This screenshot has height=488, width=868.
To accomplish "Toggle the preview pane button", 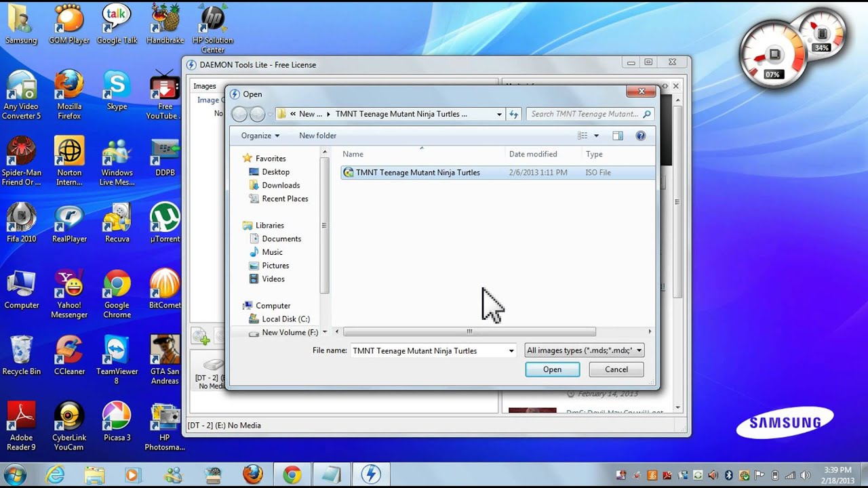I will [617, 136].
